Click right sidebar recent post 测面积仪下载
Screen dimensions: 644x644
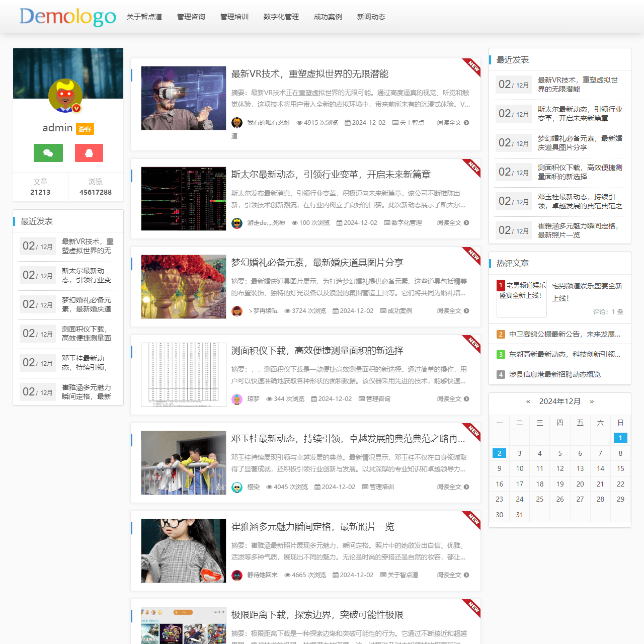580,172
